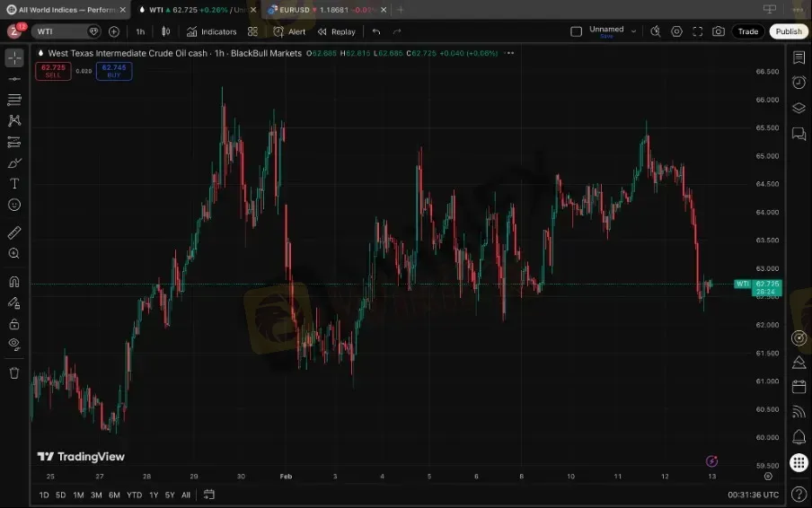Take a chart snapshot with camera icon
812x508 pixels.
tap(719, 31)
